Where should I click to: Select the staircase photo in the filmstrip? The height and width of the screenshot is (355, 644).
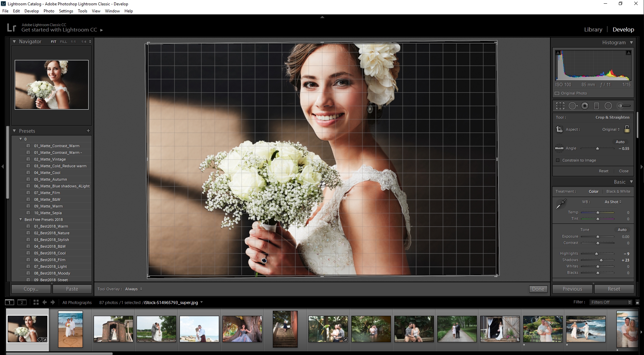285,329
